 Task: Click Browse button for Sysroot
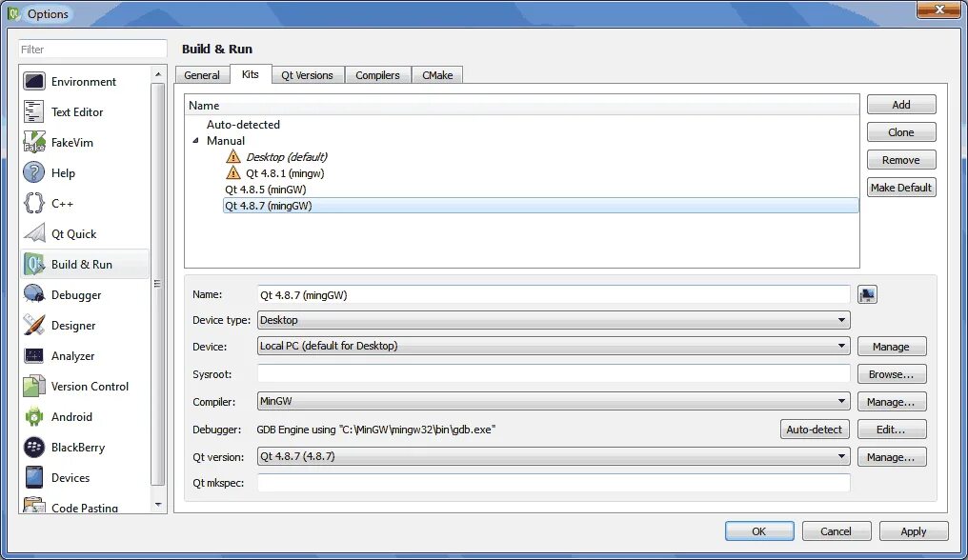point(892,374)
